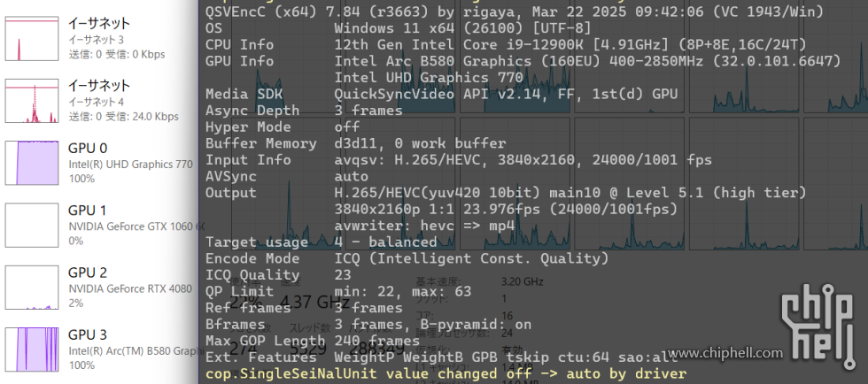Click the 'Max GOP Length 240 frames' line
Viewport: 868px width, 384px height.
point(313,341)
